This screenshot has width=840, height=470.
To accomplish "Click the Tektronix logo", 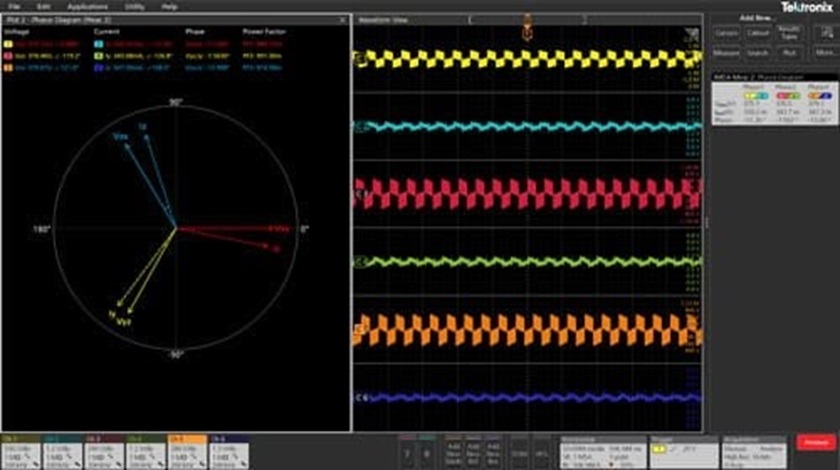I will [x=807, y=7].
